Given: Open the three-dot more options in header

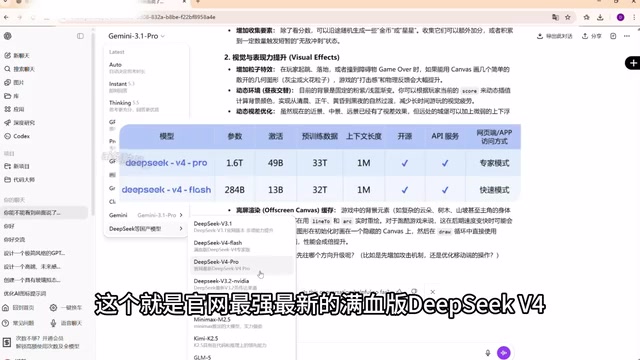Looking at the screenshot, I should (x=627, y=36).
